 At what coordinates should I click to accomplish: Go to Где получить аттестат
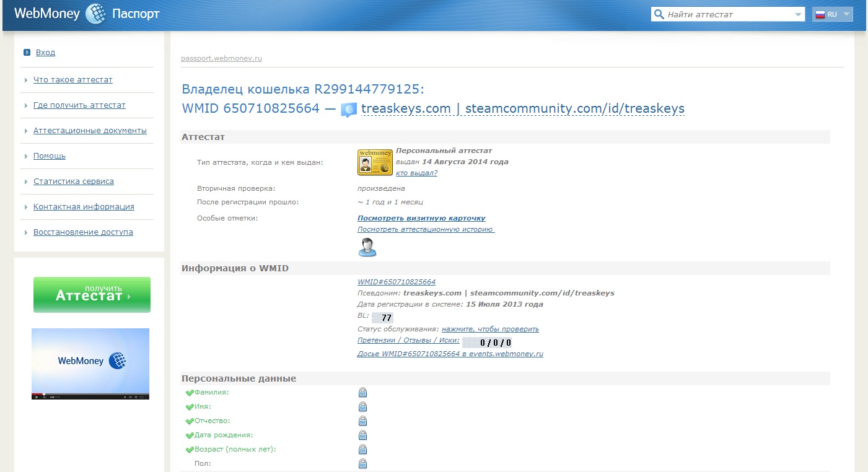click(79, 105)
